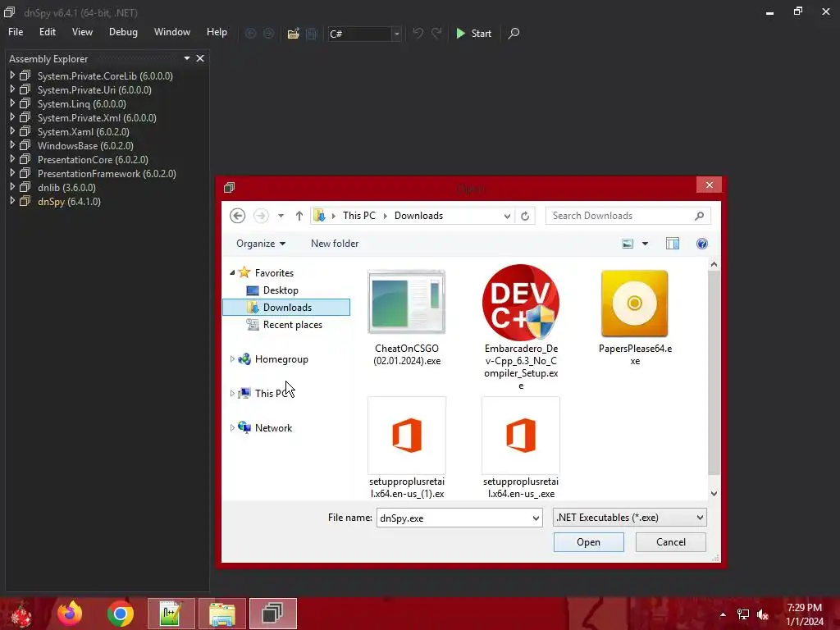Click New folder button
840x630 pixels.
tap(335, 244)
